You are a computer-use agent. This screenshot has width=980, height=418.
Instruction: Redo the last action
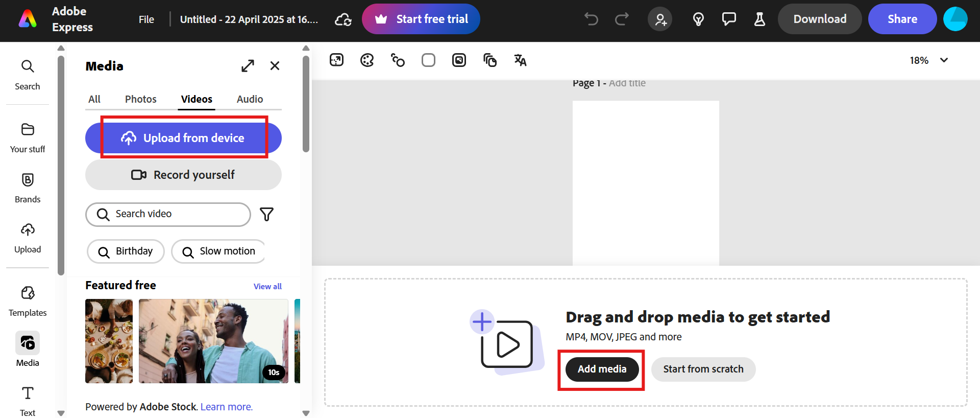pyautogui.click(x=622, y=19)
